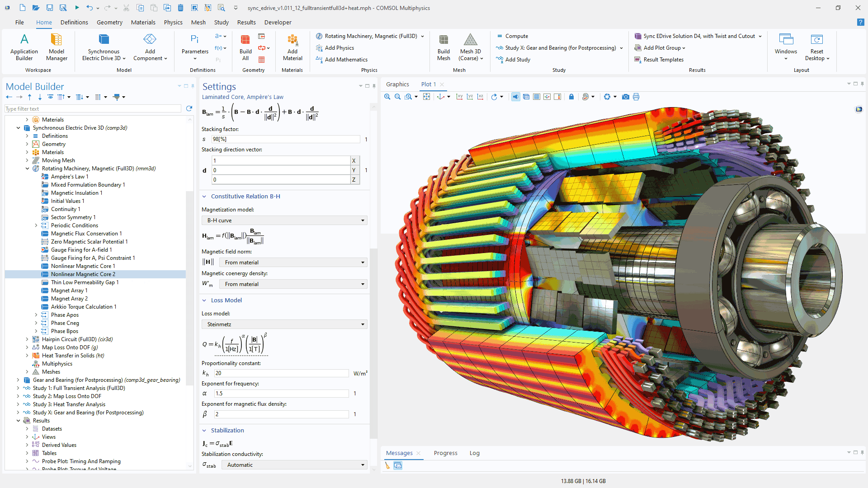868x488 pixels.
Task: Open Stabilization conductivity Automatic dropdown
Action: (x=294, y=465)
